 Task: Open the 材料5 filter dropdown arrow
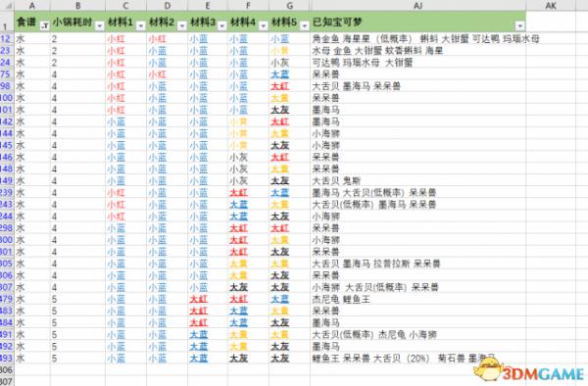coord(305,25)
